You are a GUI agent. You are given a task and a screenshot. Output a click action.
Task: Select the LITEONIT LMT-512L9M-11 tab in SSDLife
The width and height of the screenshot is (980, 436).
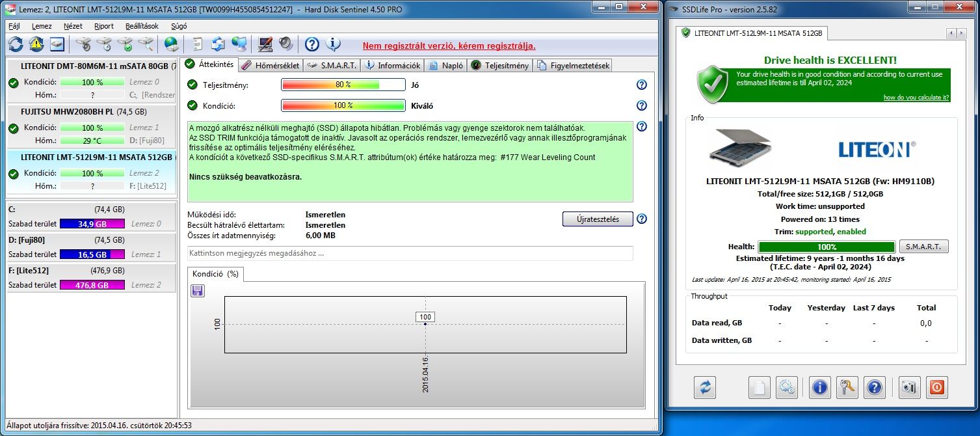click(752, 33)
